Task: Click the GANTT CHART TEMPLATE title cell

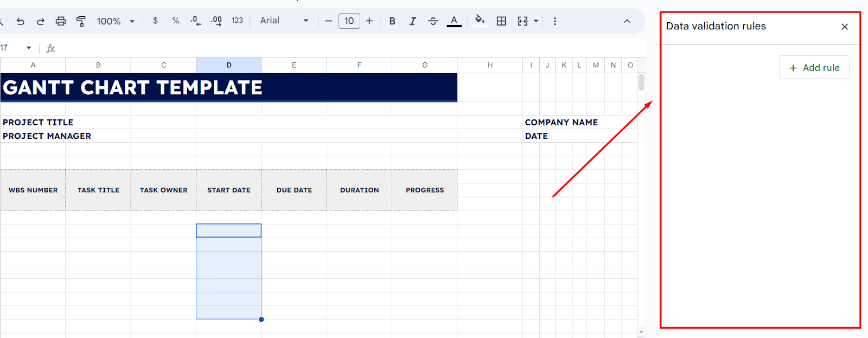Action: (229, 87)
